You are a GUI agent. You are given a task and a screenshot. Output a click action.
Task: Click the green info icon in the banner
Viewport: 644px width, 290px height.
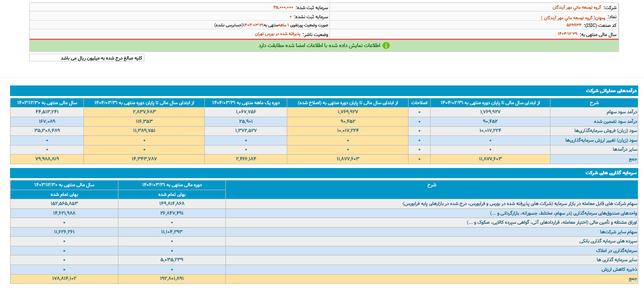click(386, 46)
